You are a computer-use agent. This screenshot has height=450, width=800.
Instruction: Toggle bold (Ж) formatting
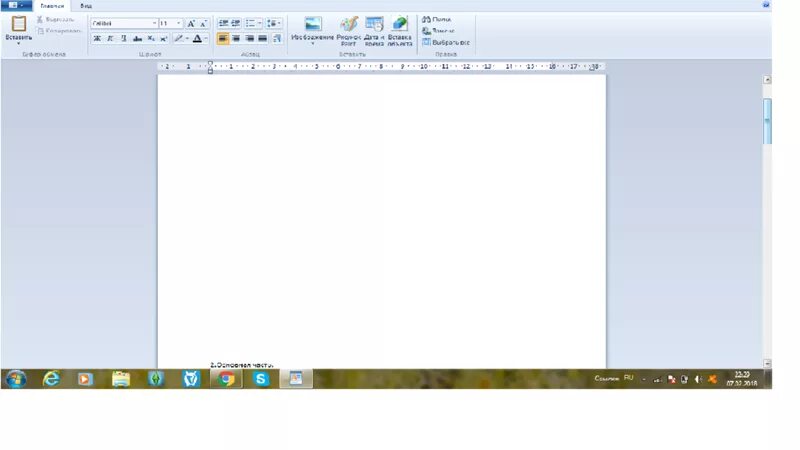pos(97,39)
